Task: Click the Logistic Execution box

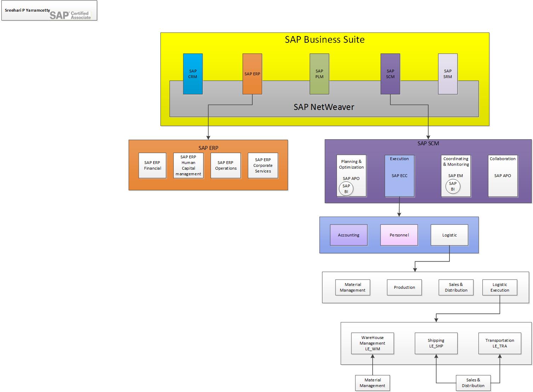Action: pos(500,287)
